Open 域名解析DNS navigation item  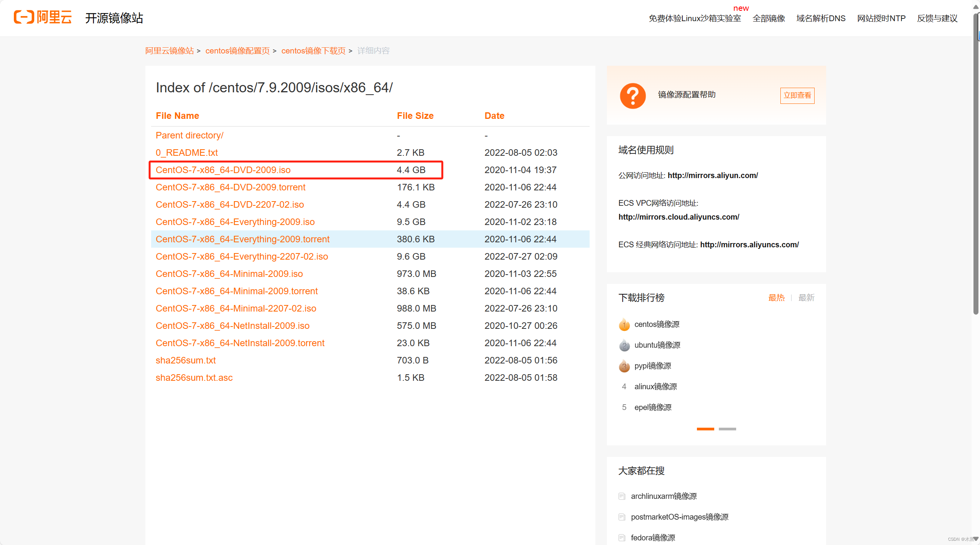pyautogui.click(x=821, y=18)
